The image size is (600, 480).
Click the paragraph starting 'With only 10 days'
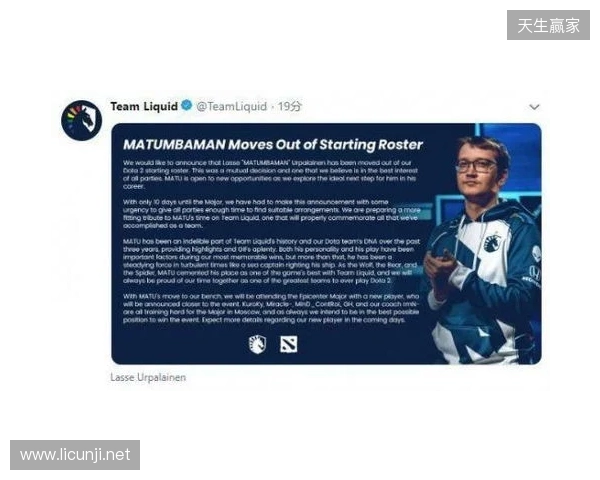click(272, 214)
